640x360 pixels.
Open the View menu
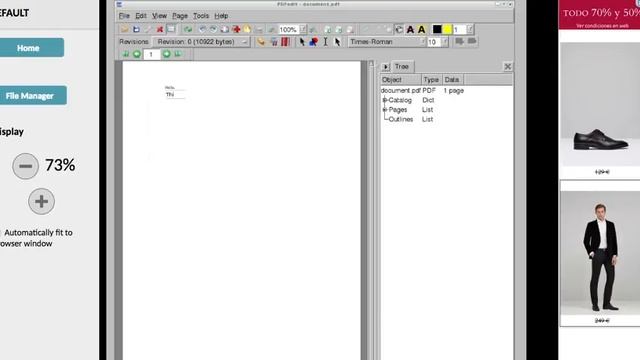(159, 16)
